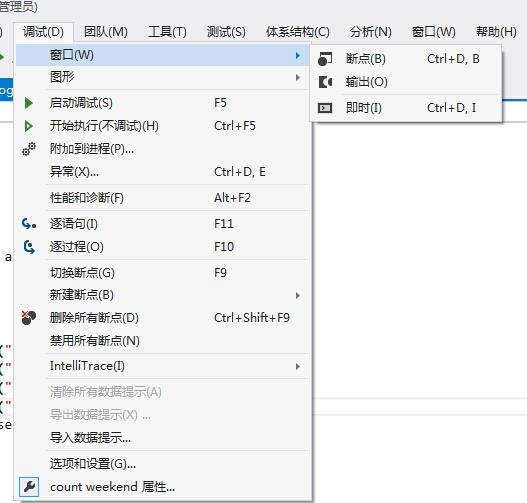The height and width of the screenshot is (503, 527).
Task: Click the Step Over icon beside 逐过程
Action: click(x=29, y=247)
